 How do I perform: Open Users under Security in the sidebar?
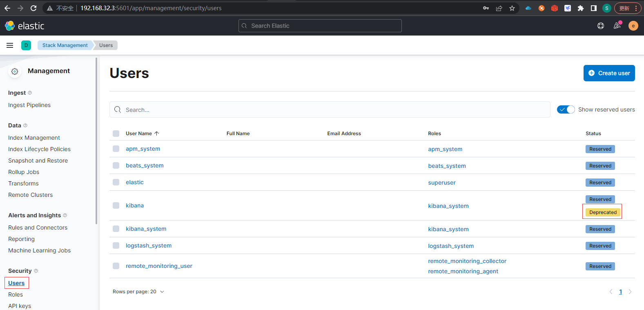[x=16, y=283]
